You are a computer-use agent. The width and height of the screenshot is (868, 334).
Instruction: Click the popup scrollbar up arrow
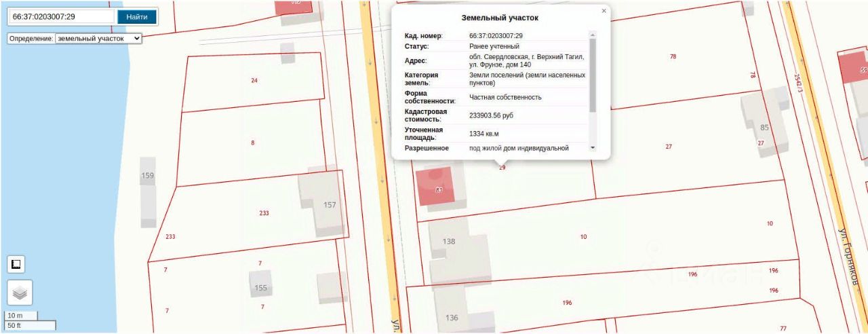pos(593,35)
